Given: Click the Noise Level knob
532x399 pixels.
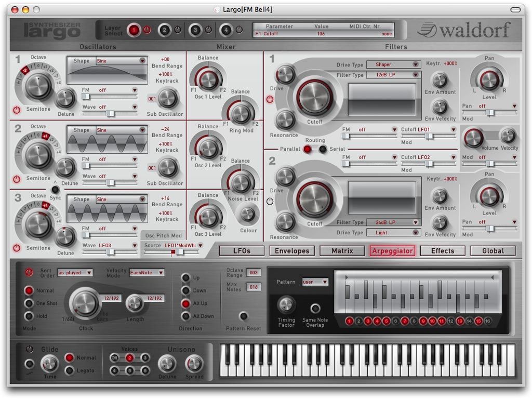Looking at the screenshot, I should (x=241, y=183).
